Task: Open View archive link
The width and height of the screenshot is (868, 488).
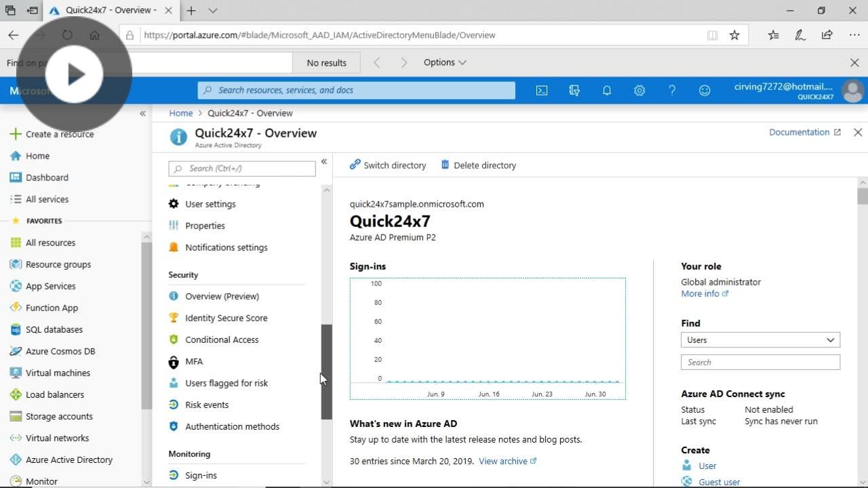Action: (x=507, y=461)
